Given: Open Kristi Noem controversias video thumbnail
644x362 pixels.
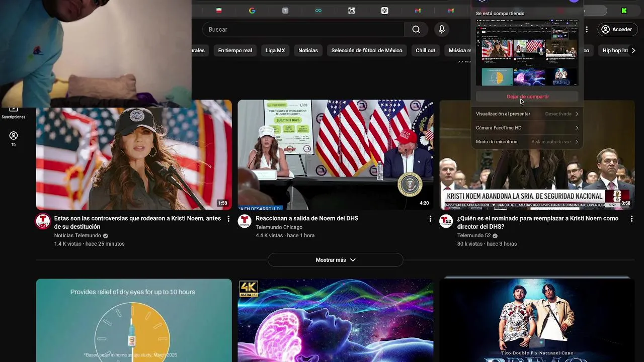Looking at the screenshot, I should (x=134, y=155).
